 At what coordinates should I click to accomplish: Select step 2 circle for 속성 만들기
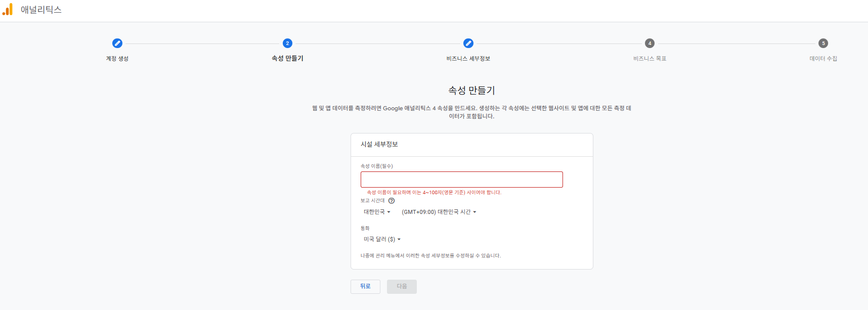click(x=287, y=43)
